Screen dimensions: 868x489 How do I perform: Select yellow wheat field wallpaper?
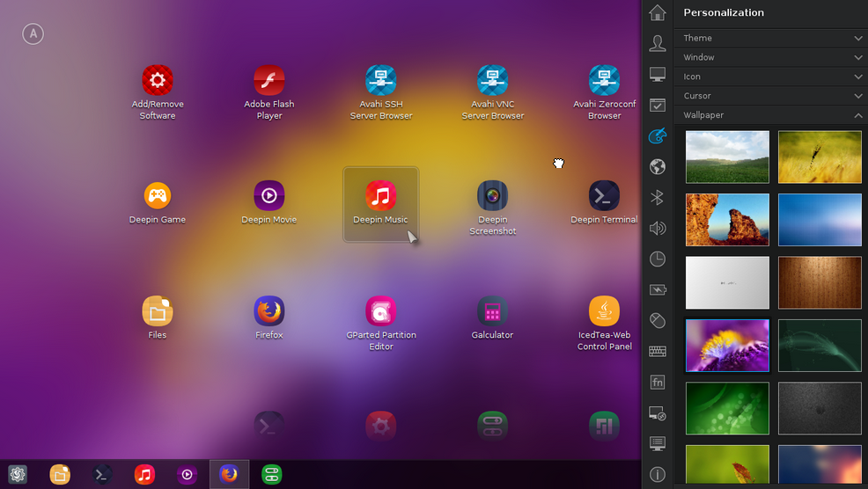820,157
